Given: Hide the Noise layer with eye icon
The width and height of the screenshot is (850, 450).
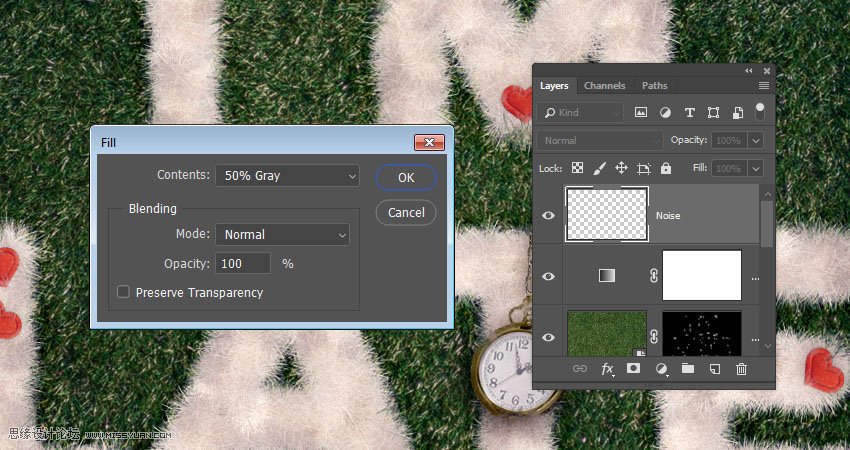Looking at the screenshot, I should 548,215.
